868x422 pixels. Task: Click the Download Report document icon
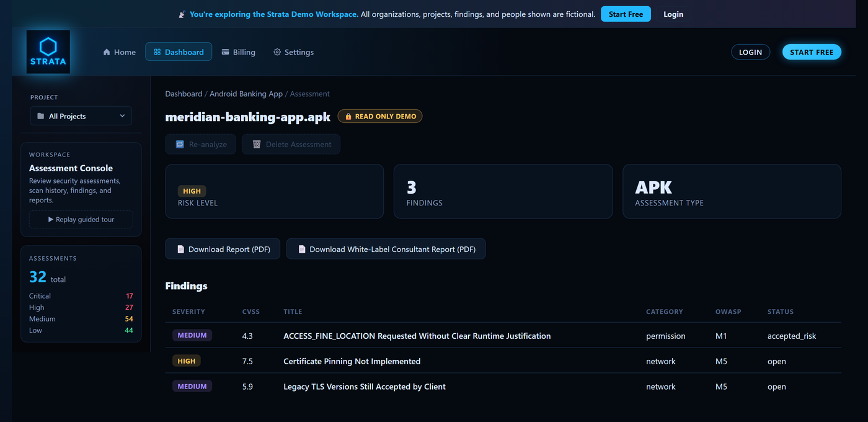coord(180,249)
